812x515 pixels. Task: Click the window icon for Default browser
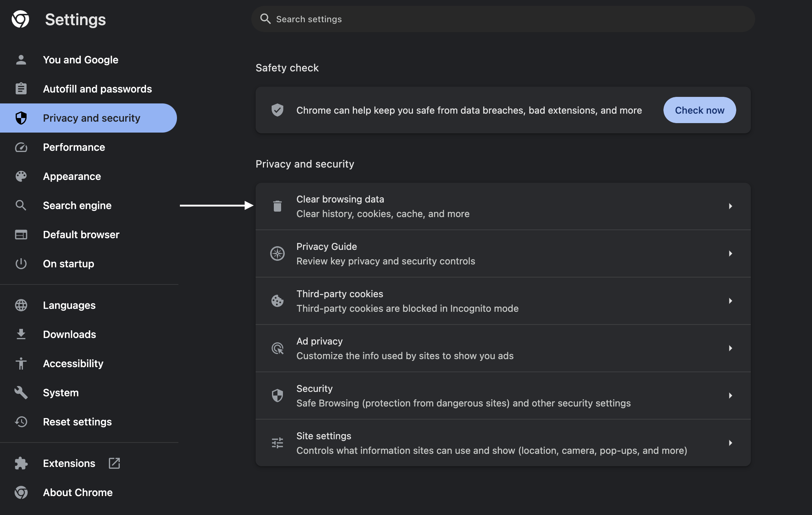21,235
